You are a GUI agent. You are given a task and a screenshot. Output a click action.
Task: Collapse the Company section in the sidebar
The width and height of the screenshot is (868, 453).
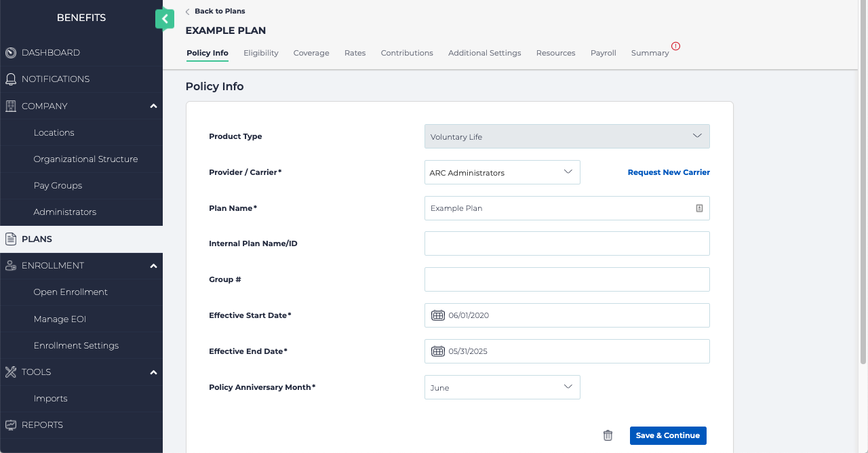(x=153, y=106)
